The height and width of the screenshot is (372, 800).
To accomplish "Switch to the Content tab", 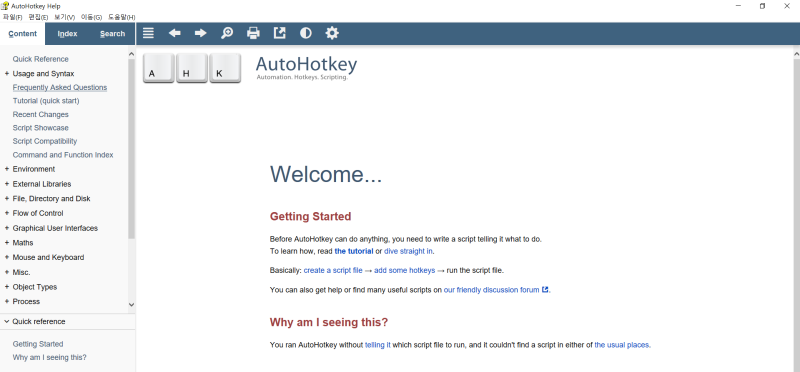I will point(22,34).
